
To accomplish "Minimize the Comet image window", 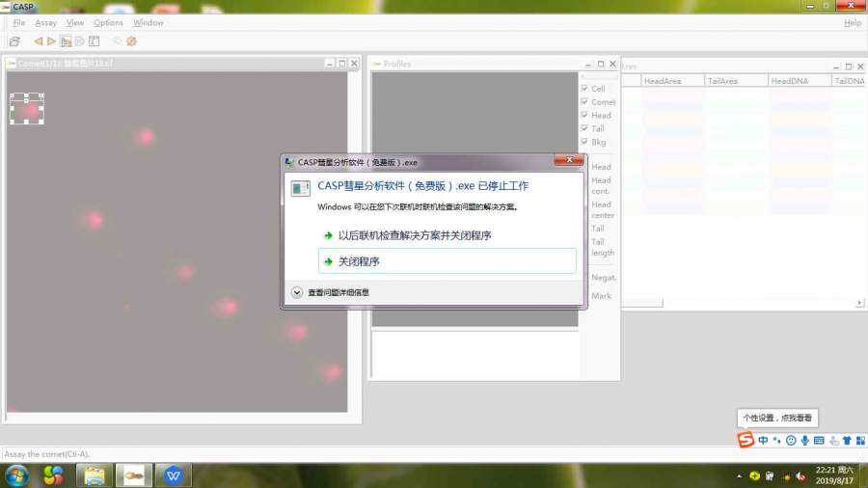I will [x=330, y=64].
